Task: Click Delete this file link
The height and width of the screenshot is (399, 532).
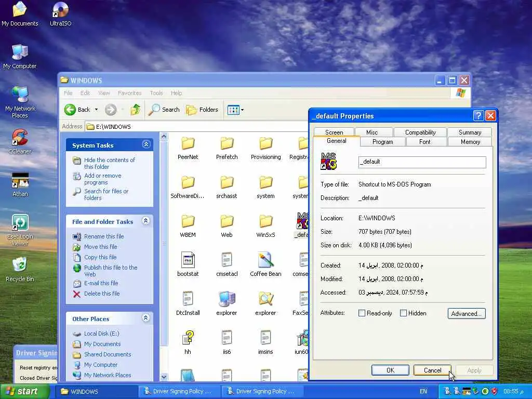Action: click(102, 294)
